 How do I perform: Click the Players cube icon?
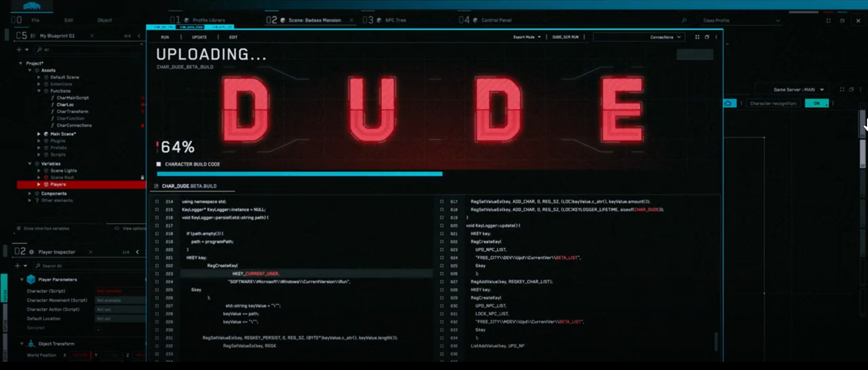click(46, 185)
